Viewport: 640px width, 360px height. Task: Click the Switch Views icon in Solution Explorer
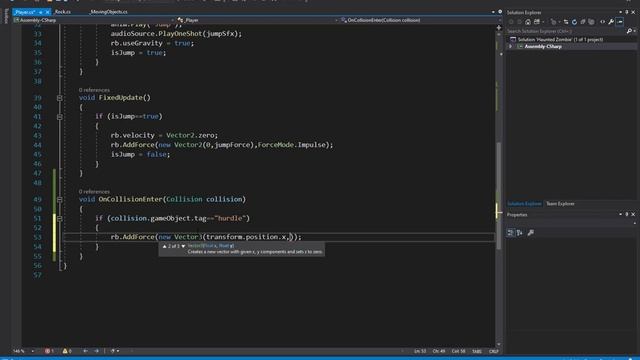[x=537, y=22]
